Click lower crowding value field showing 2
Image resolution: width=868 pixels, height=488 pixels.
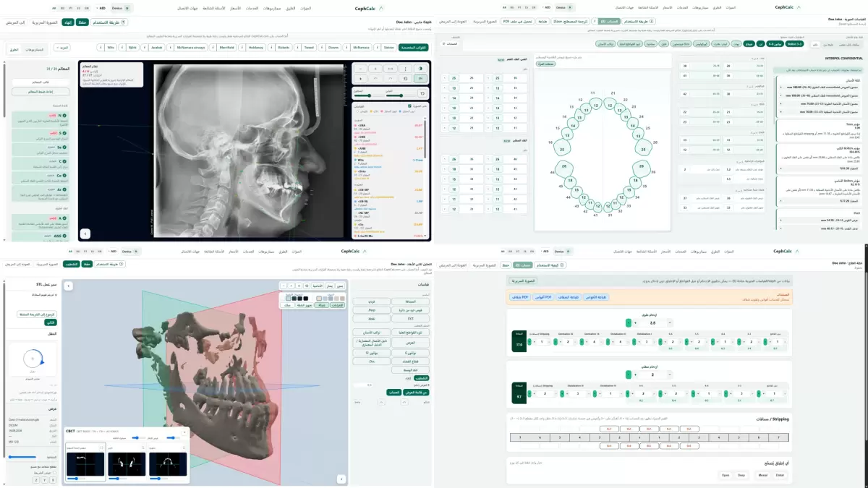click(x=652, y=374)
